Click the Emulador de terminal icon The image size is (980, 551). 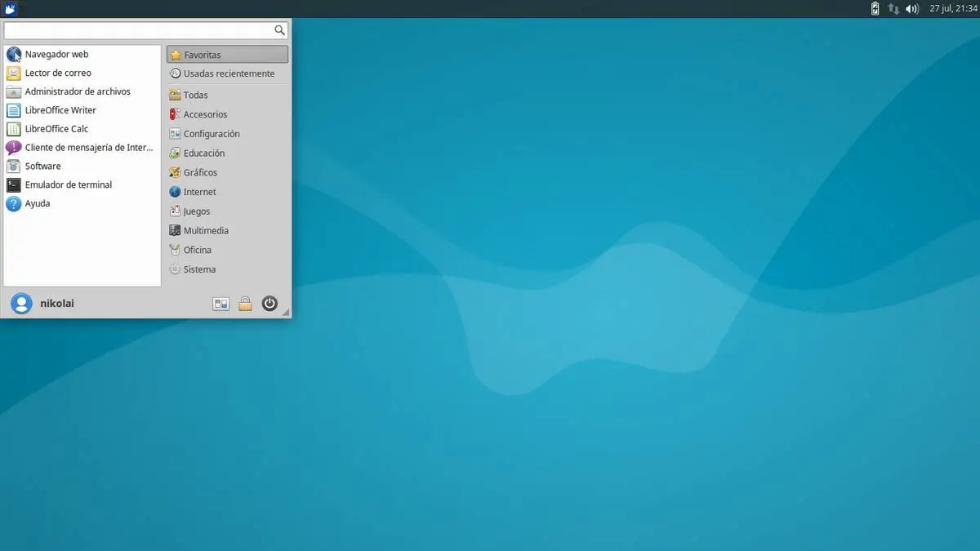[13, 185]
